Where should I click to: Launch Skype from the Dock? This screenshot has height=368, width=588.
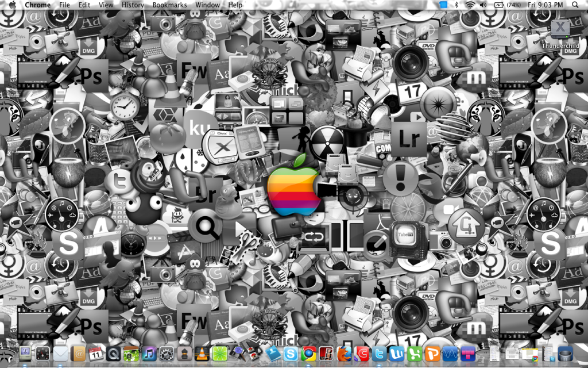click(291, 354)
